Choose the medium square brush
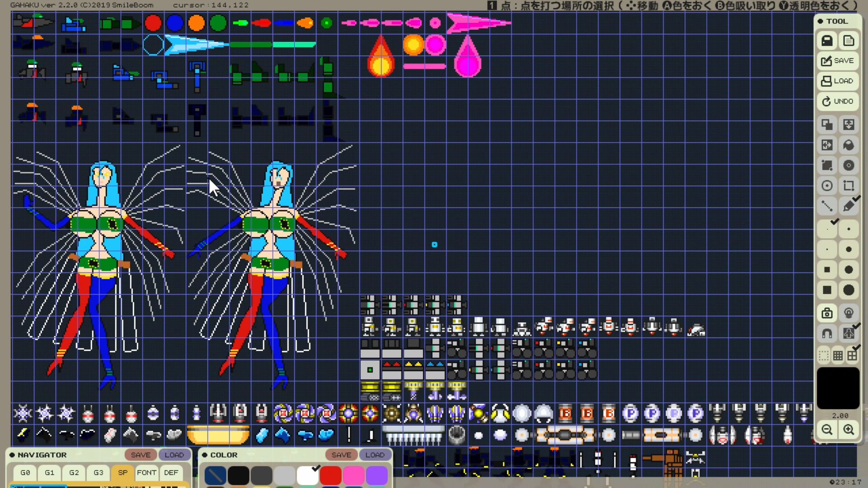 tap(827, 270)
